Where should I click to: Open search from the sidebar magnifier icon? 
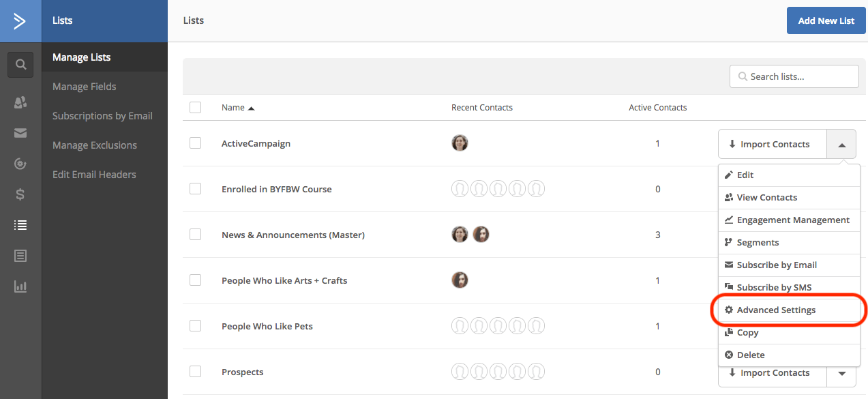click(x=20, y=65)
